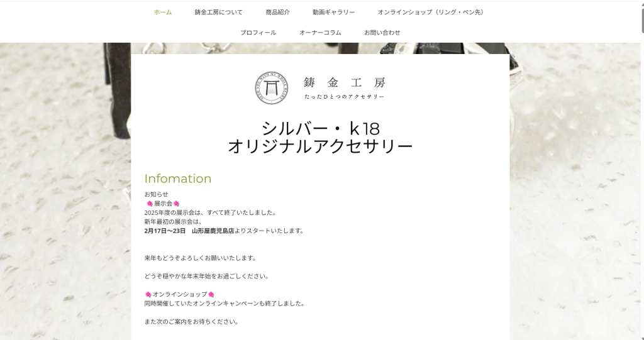Open the お問い合わせ contact page
This screenshot has height=340, width=644.
[x=382, y=33]
